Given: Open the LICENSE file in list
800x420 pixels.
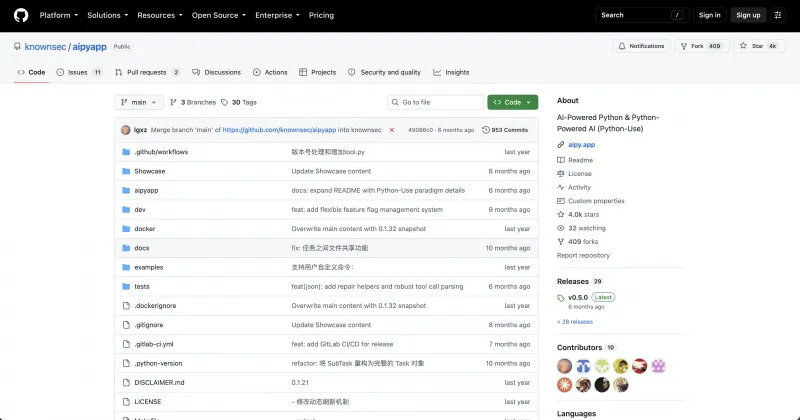Looking at the screenshot, I should (x=147, y=402).
